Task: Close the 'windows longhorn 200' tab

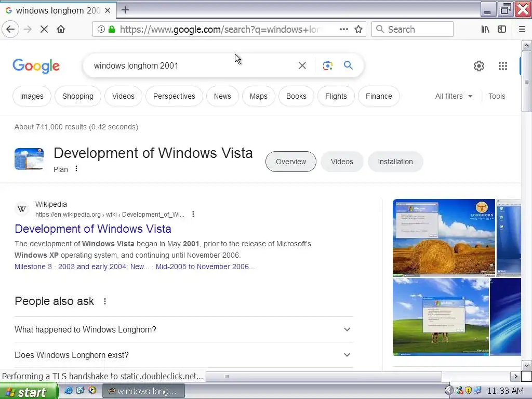Action: pyautogui.click(x=108, y=10)
